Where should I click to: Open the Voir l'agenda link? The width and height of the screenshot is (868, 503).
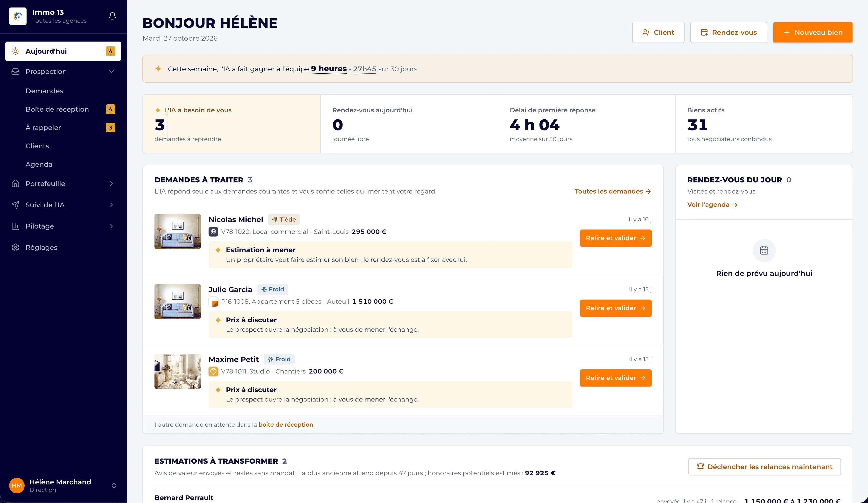712,205
